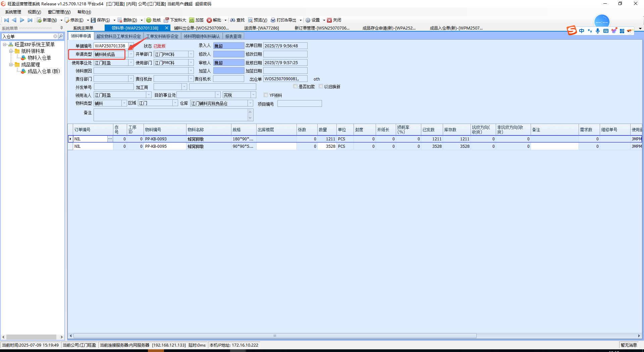
Task: Click the 设置 settings toolbar button
Action: (x=313, y=20)
